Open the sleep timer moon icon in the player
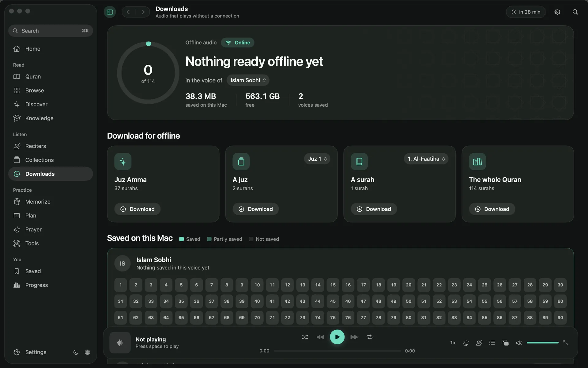The width and height of the screenshot is (588, 368). [466, 343]
